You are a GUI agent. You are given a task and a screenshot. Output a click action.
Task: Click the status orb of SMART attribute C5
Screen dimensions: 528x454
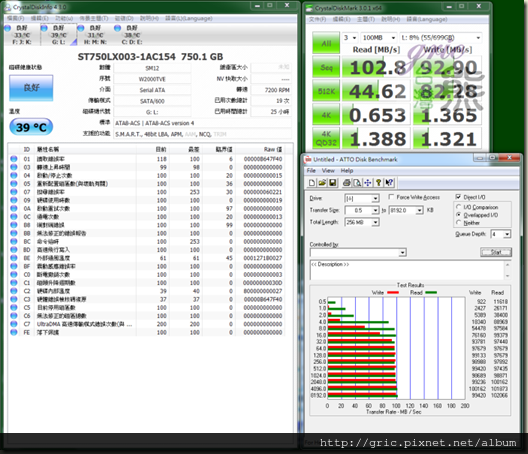(x=14, y=307)
